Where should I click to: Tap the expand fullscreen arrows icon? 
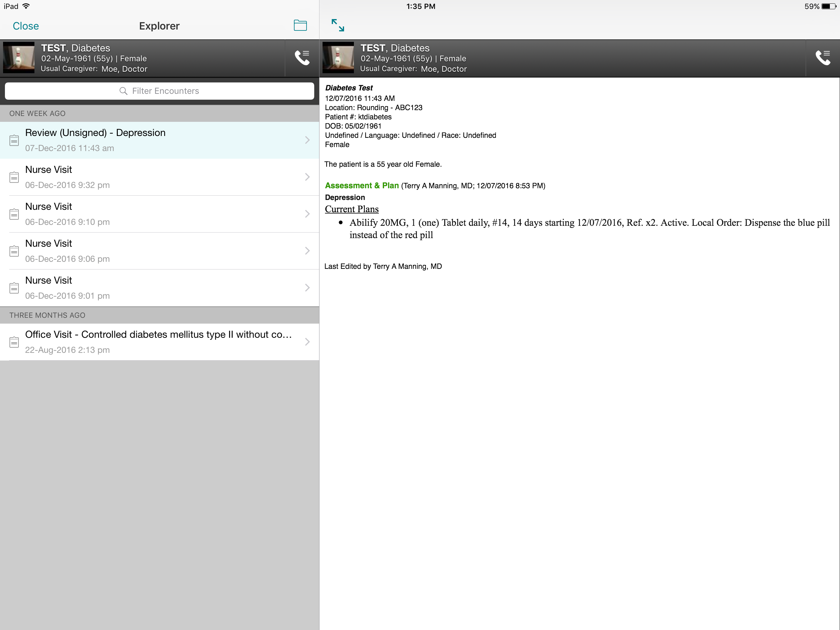pyautogui.click(x=338, y=26)
